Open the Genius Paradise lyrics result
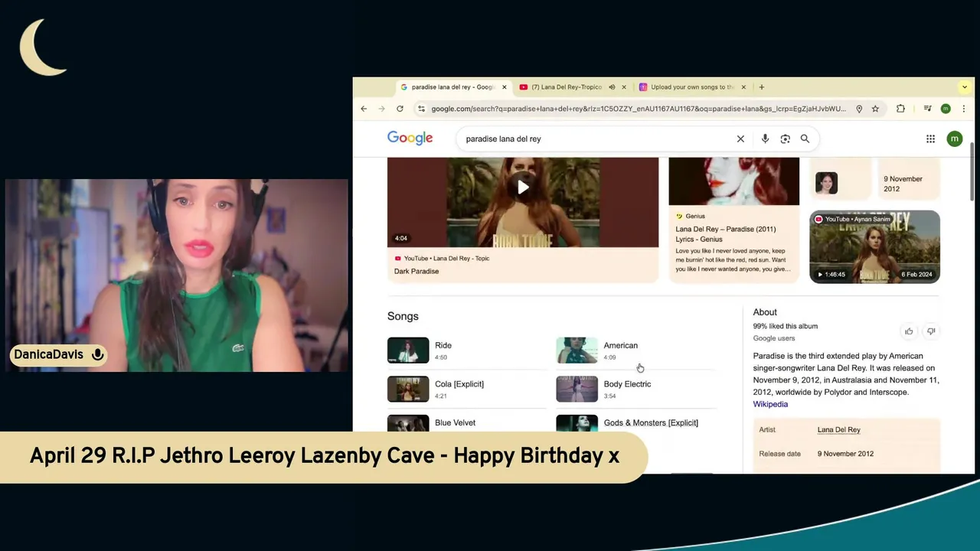 click(x=725, y=234)
